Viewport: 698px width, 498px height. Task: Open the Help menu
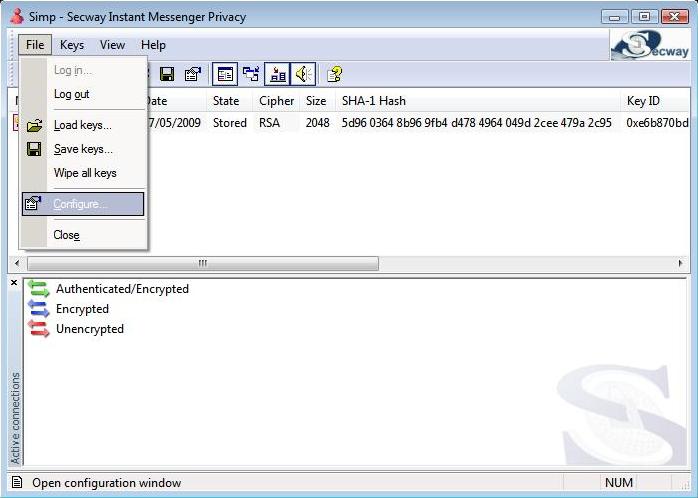(x=153, y=45)
